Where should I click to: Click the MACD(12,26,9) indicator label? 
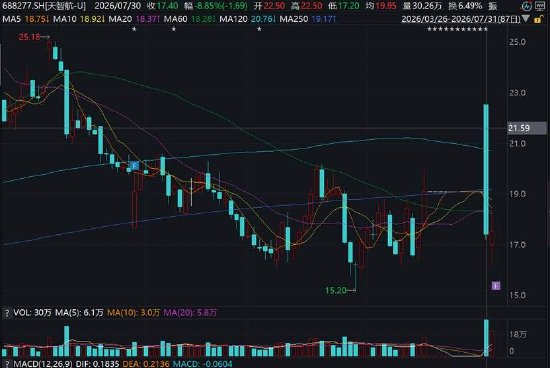pyautogui.click(x=42, y=364)
